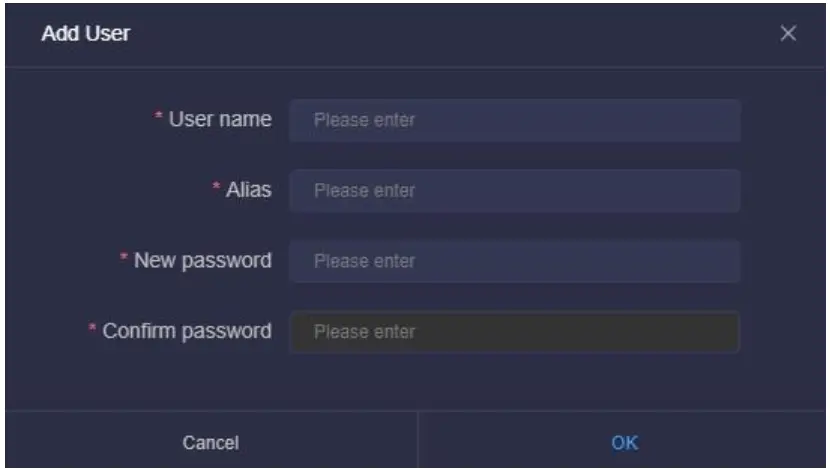Click 'Please enter' in Confirm password
This screenshot has width=830, height=469.
(x=364, y=332)
